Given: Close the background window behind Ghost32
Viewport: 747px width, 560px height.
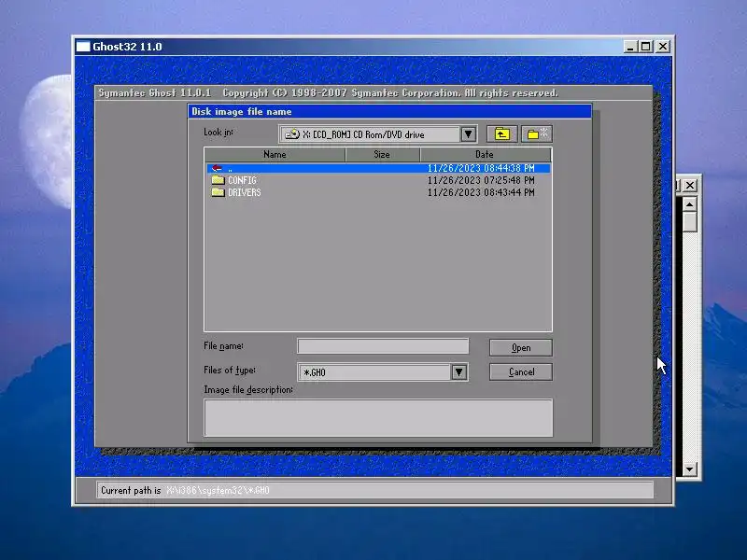Looking at the screenshot, I should 690,185.
